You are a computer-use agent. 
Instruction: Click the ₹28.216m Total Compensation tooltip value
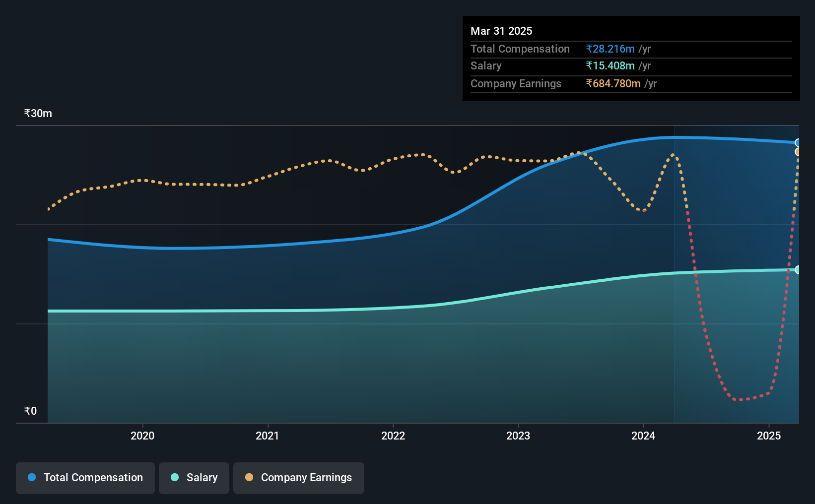610,49
